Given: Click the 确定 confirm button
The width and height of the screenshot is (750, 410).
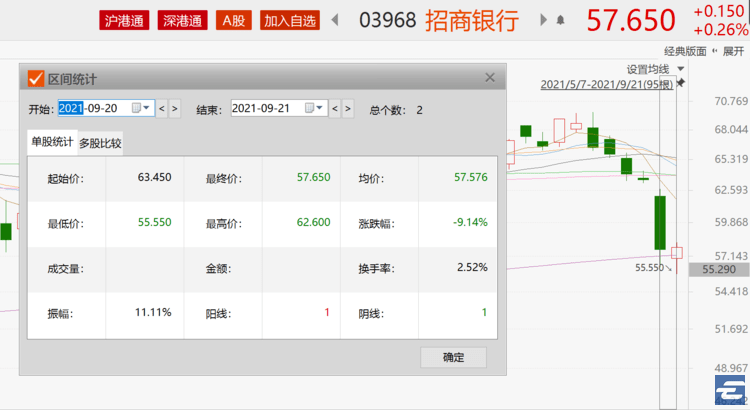Looking at the screenshot, I should coord(453,357).
